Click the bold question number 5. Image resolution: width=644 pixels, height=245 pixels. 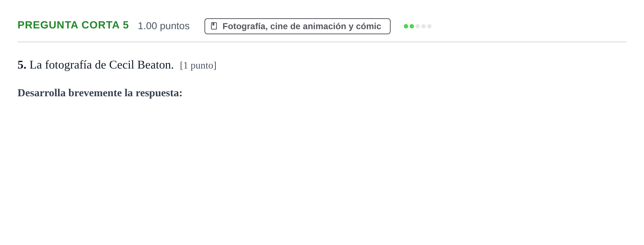click(x=22, y=65)
